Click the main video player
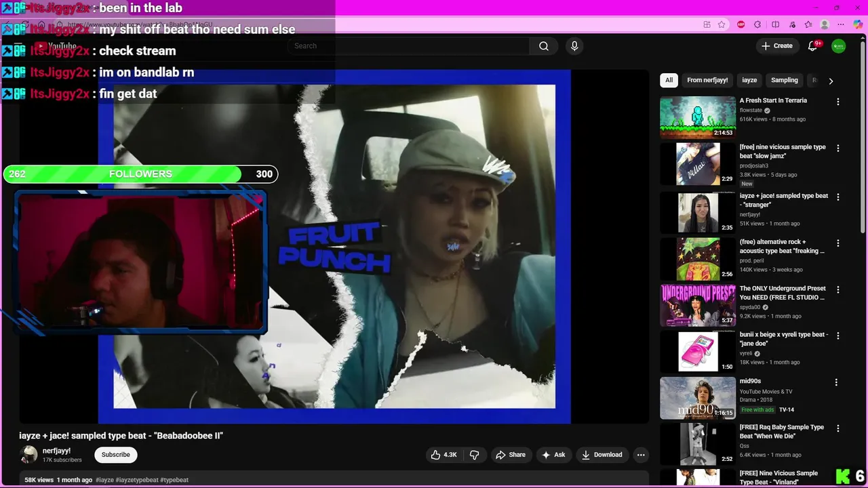This screenshot has width=868, height=488. [334, 247]
